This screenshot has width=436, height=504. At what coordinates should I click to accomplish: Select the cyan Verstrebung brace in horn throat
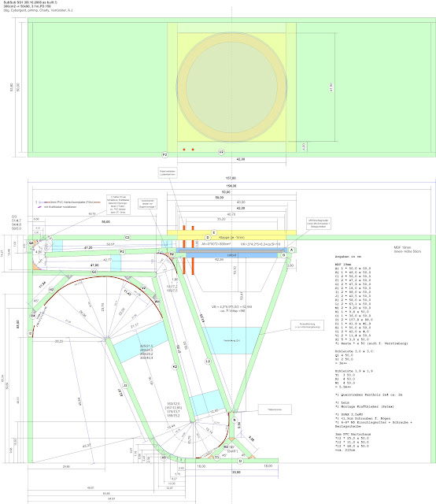(232, 341)
